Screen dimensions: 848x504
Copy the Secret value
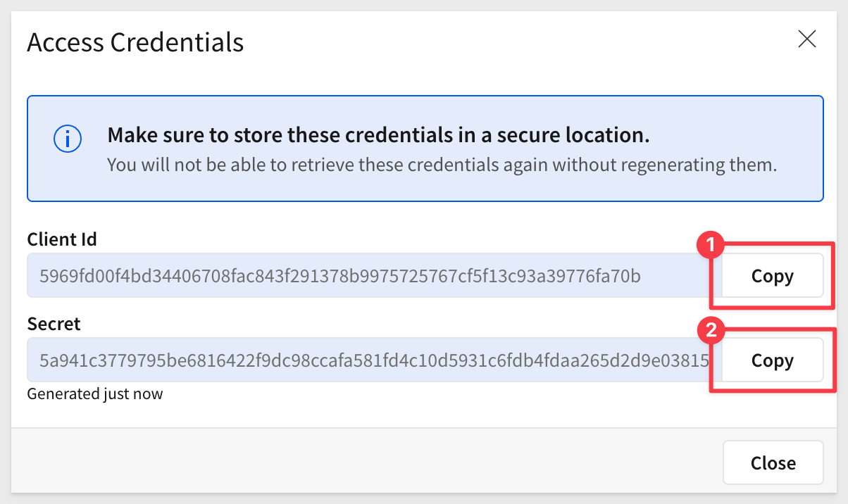coord(772,360)
